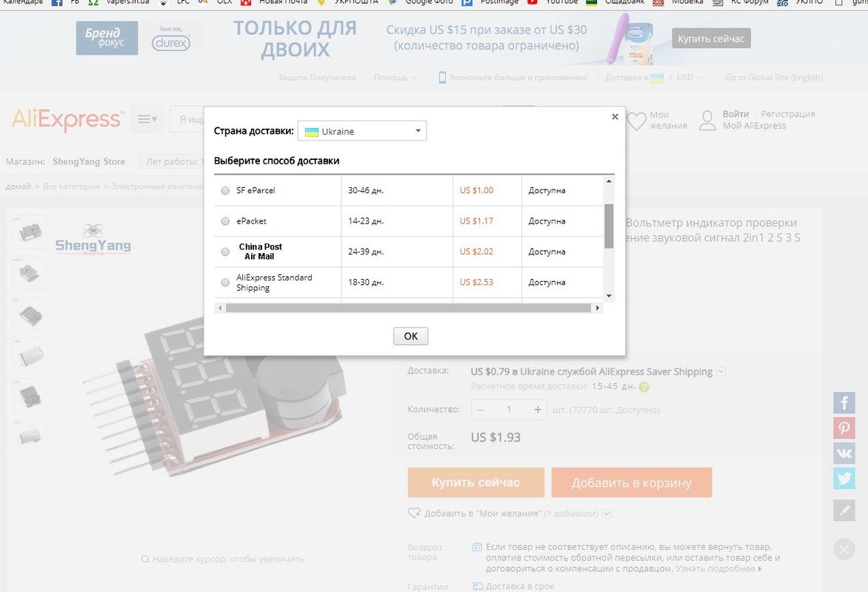Screen dimensions: 868x592
Task: Decrease quantity with minus button
Action: [481, 410]
